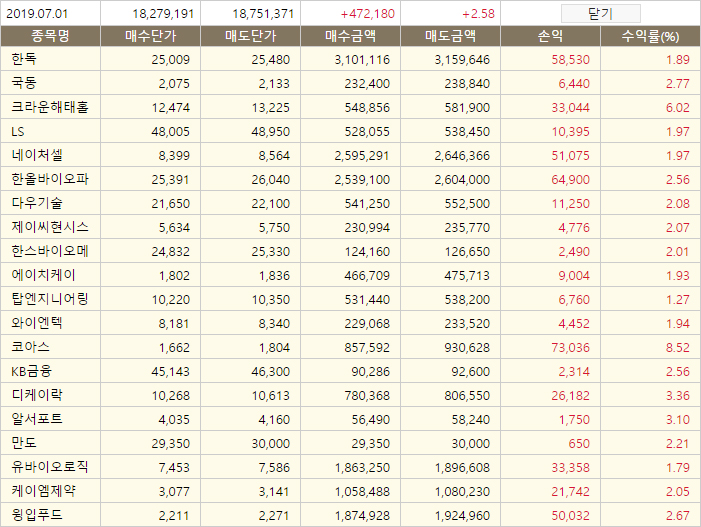The width and height of the screenshot is (701, 527).
Task: Click 디케이락 profit 26,182
Action: point(570,396)
